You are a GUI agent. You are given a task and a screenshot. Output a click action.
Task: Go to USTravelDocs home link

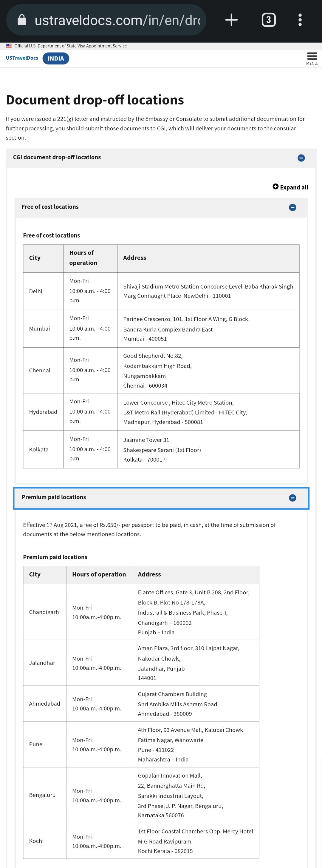[22, 58]
